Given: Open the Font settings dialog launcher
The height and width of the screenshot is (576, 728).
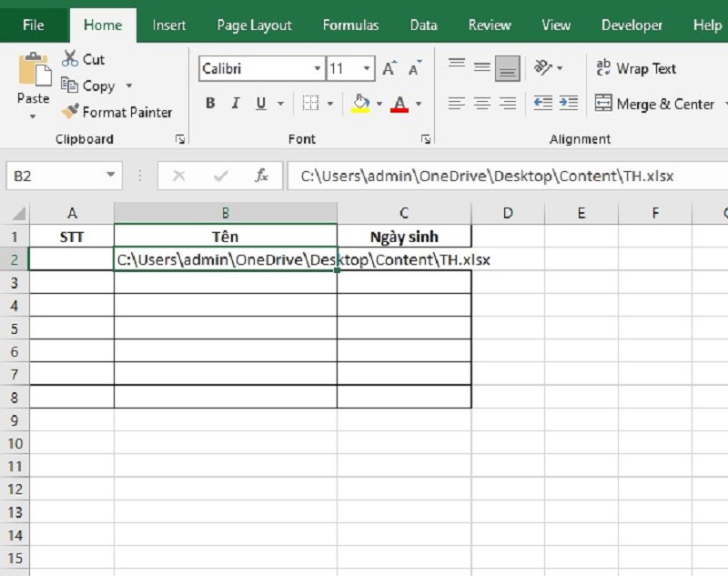Looking at the screenshot, I should coord(425,138).
